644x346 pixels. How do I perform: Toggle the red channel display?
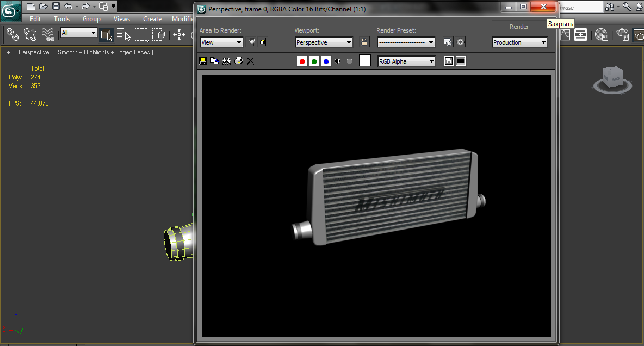pos(302,61)
